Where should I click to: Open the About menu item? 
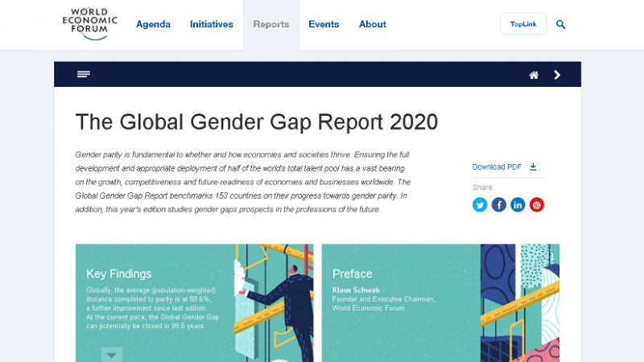point(373,24)
